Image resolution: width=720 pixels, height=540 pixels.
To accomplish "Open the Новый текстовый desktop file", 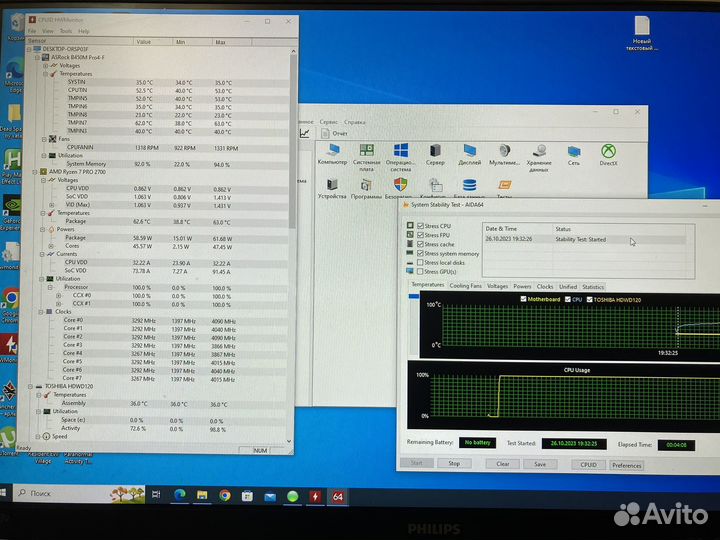I will coord(641,34).
